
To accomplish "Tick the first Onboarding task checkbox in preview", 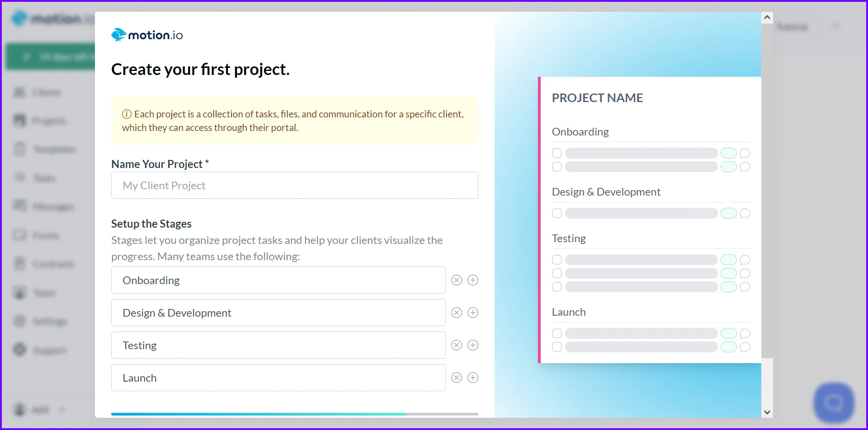I will tap(557, 153).
